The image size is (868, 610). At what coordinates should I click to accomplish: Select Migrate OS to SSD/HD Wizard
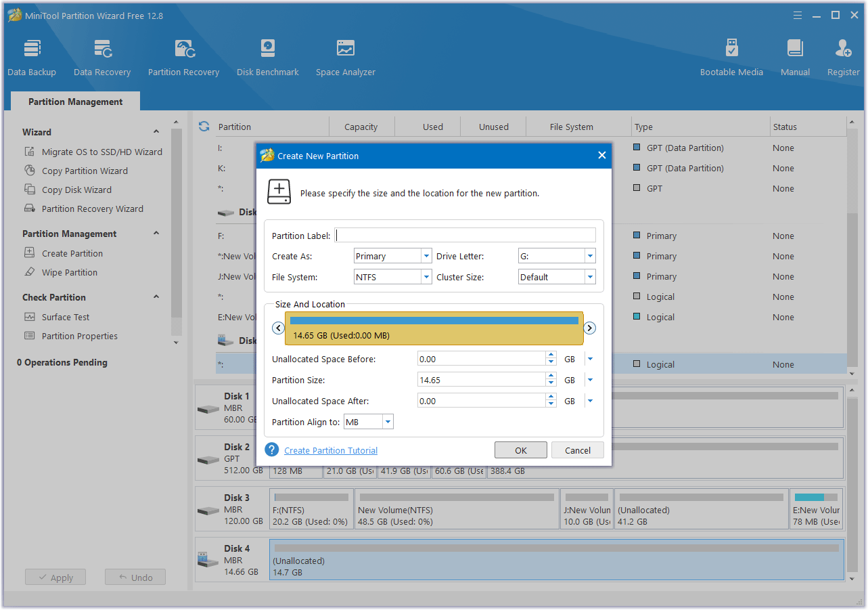tap(101, 152)
